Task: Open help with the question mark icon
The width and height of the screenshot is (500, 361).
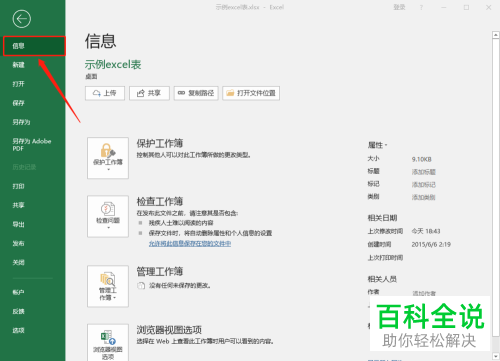Action: pyautogui.click(x=421, y=7)
